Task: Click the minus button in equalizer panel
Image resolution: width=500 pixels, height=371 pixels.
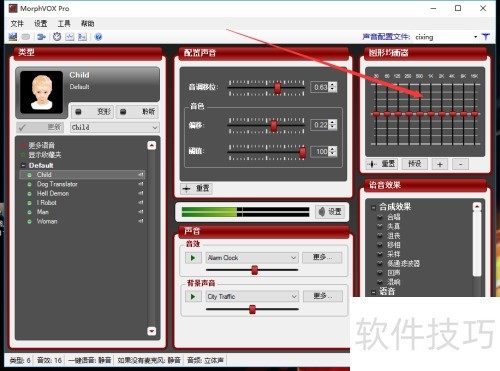Action: [x=461, y=164]
